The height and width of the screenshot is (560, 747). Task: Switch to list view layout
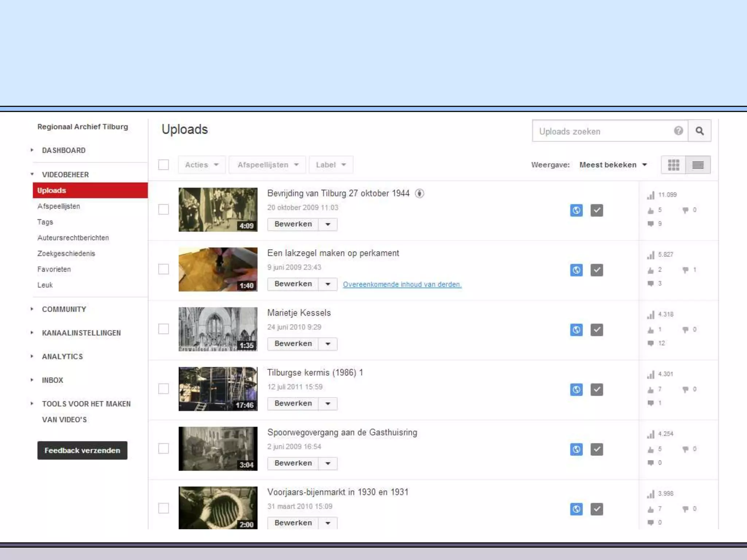coord(698,165)
